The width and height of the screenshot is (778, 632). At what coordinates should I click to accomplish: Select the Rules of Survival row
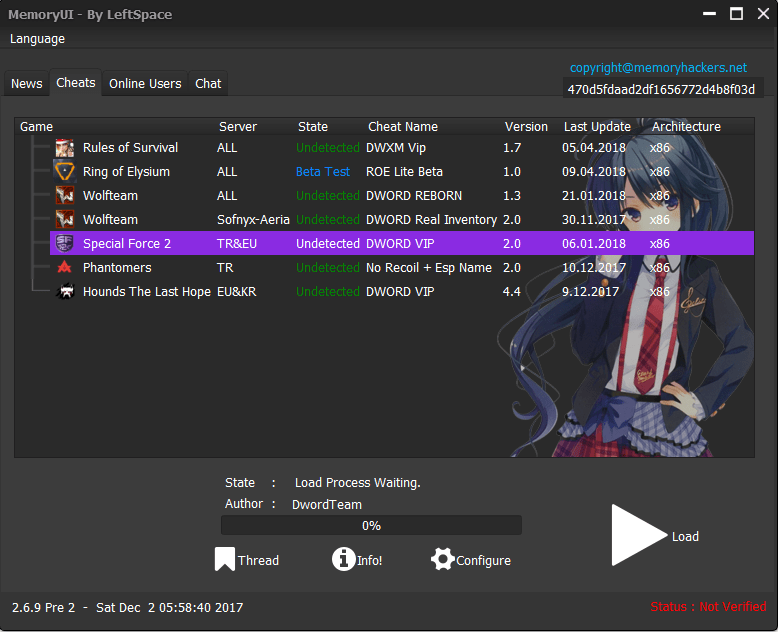point(402,148)
